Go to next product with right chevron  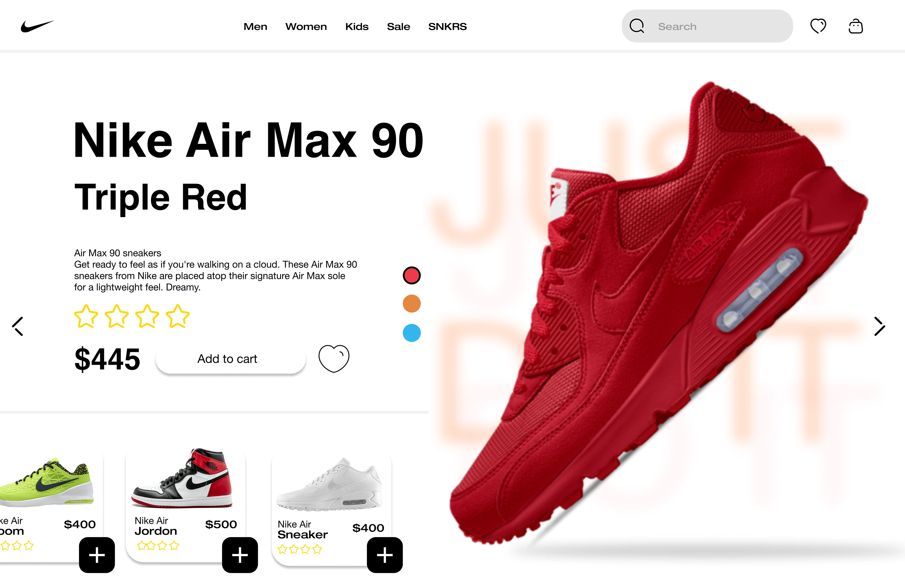880,326
